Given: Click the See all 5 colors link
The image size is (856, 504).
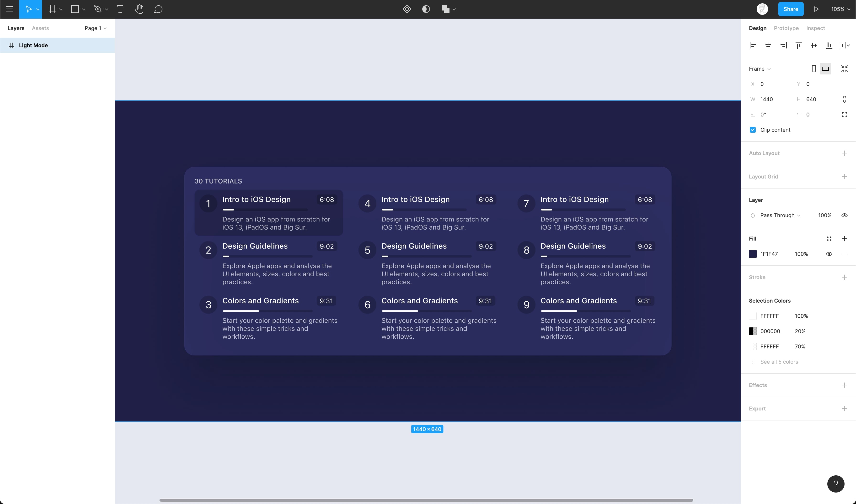Looking at the screenshot, I should click(779, 362).
